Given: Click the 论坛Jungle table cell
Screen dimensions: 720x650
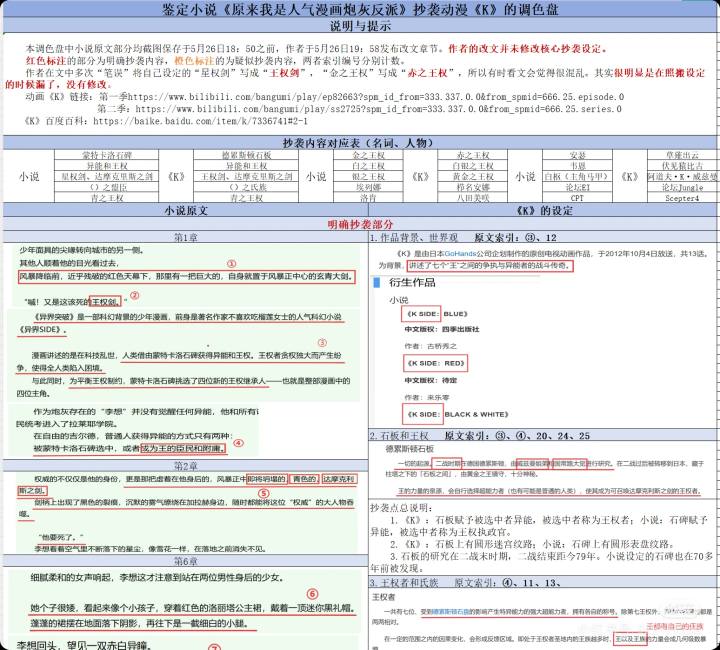Looking at the screenshot, I should [682, 187].
